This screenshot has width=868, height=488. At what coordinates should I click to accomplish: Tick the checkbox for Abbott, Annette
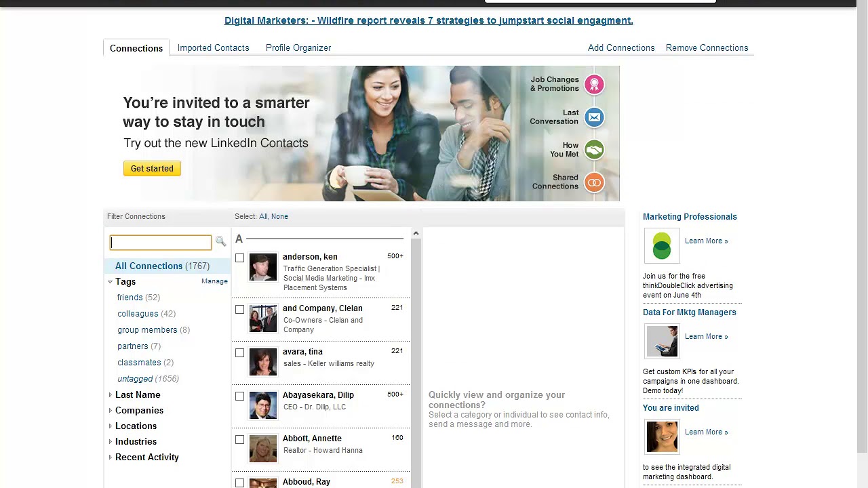coord(239,439)
